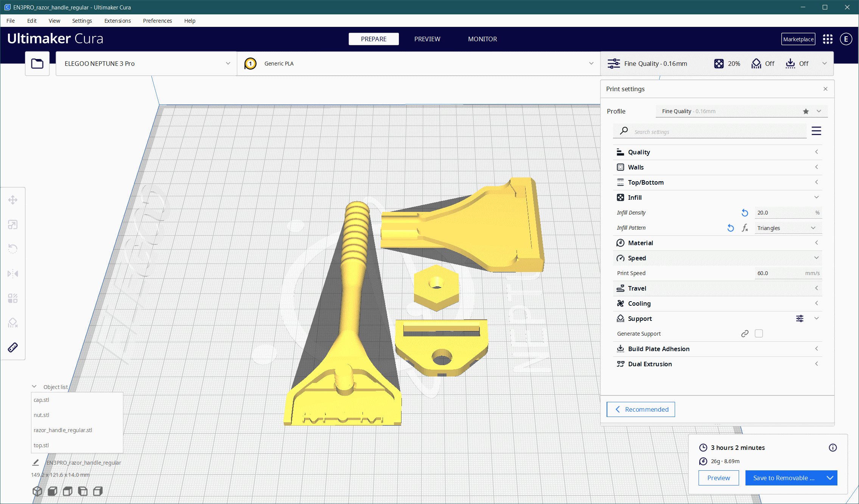Click the Preview button
This screenshot has width=859, height=504.
click(719, 478)
